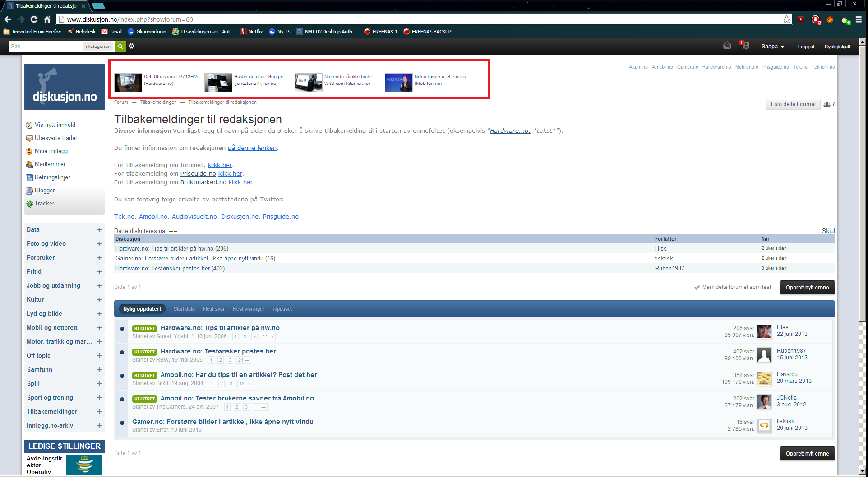Open the Chrome hamburger menu icon
Screen dimensions: 868x479
tap(859, 19)
